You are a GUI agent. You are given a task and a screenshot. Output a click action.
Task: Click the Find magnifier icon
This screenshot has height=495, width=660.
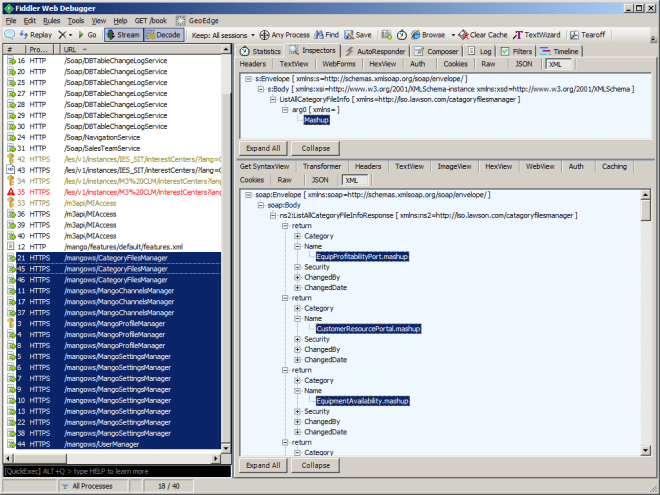[x=319, y=34]
